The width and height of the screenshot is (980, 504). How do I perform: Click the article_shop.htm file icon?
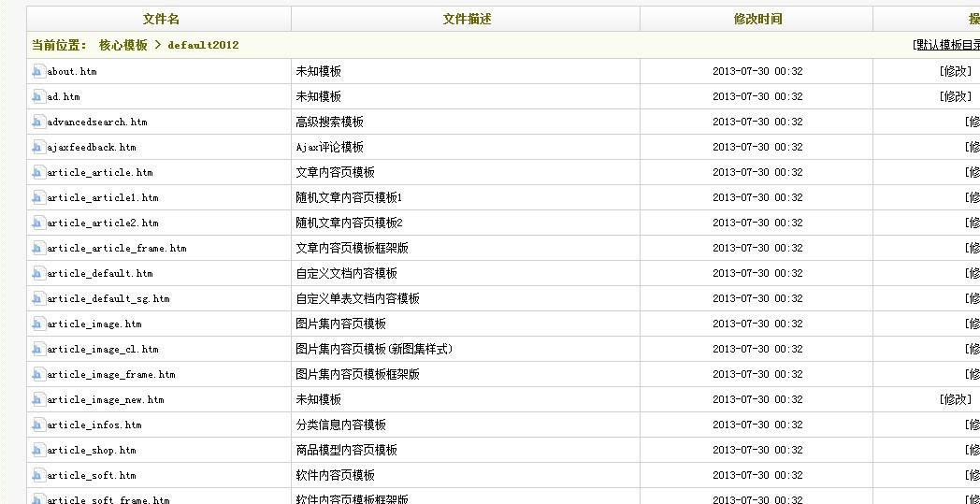pyautogui.click(x=38, y=450)
